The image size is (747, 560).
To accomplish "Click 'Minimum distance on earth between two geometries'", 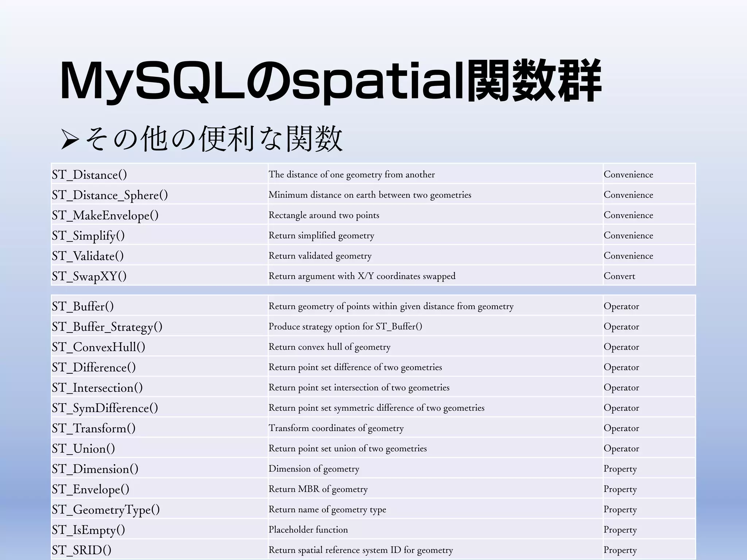I will (x=370, y=195).
